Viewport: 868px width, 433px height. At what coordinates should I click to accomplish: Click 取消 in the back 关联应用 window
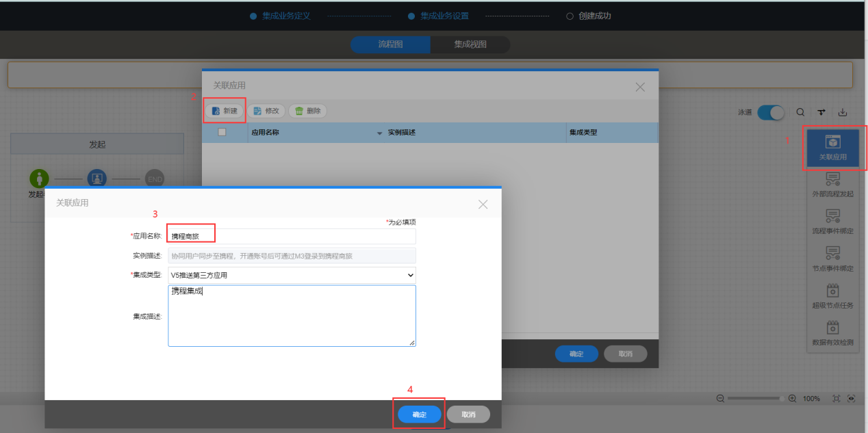click(x=625, y=354)
